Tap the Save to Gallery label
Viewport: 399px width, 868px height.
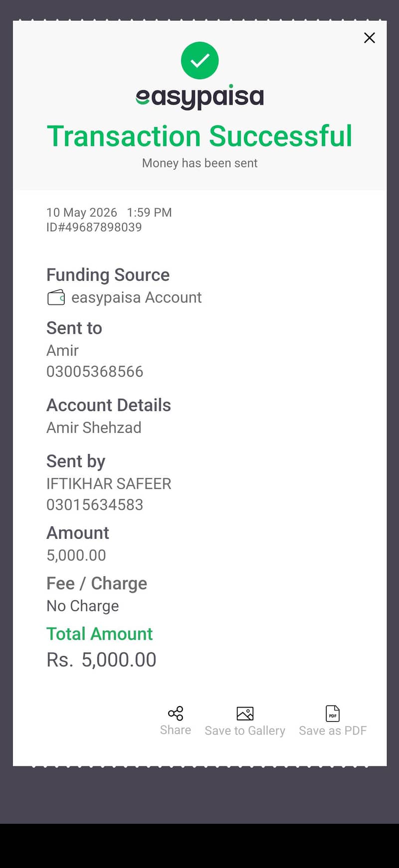click(245, 730)
